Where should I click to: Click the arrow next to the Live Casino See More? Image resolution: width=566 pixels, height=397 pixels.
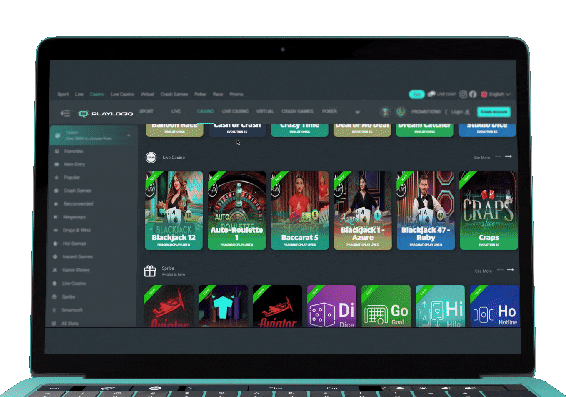click(x=508, y=157)
